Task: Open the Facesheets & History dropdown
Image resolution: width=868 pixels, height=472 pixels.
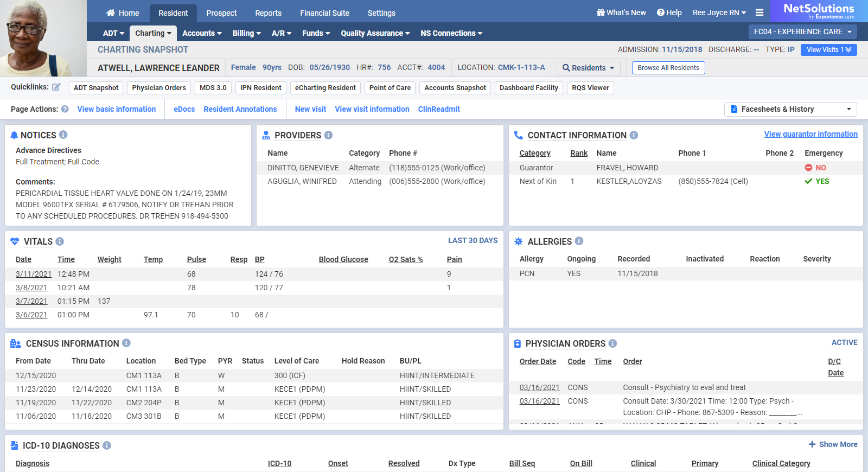Action: (790, 109)
